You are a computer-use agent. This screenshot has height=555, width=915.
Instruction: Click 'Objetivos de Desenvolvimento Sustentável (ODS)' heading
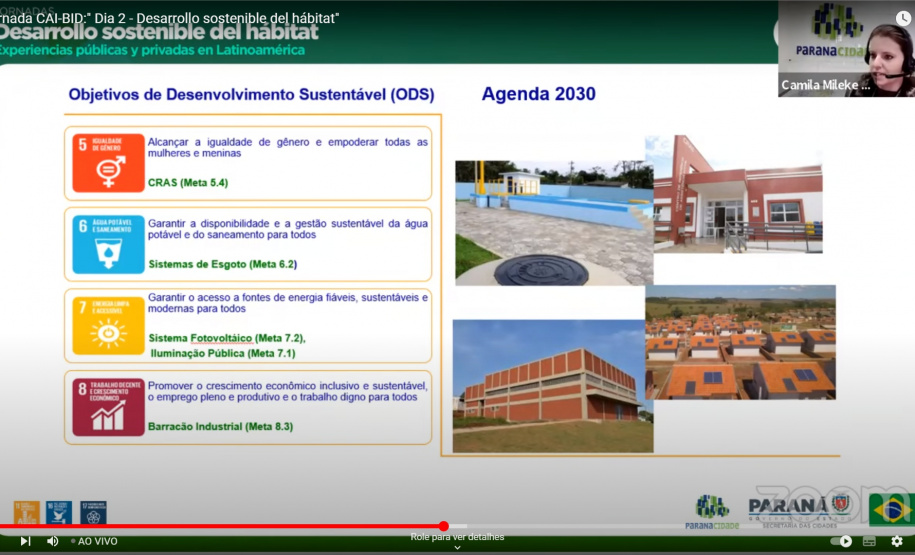pos(252,95)
